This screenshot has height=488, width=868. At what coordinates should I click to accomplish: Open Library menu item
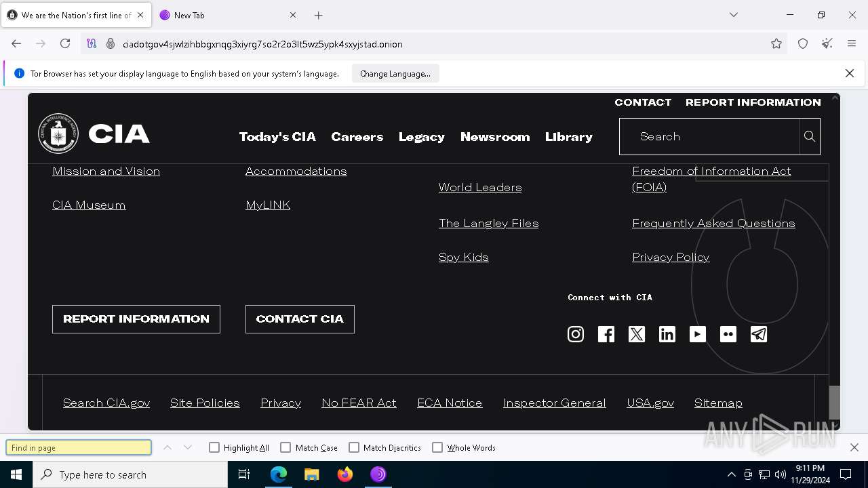click(569, 137)
